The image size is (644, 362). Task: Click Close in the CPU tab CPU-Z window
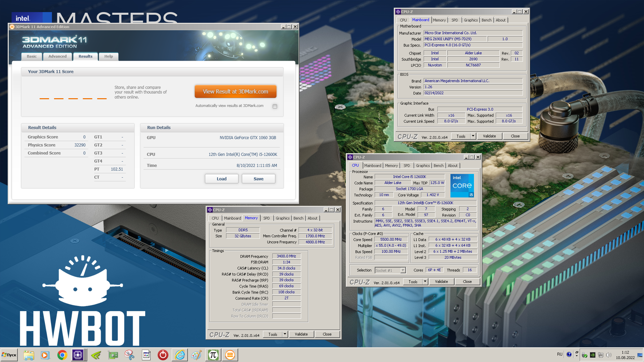(x=467, y=282)
